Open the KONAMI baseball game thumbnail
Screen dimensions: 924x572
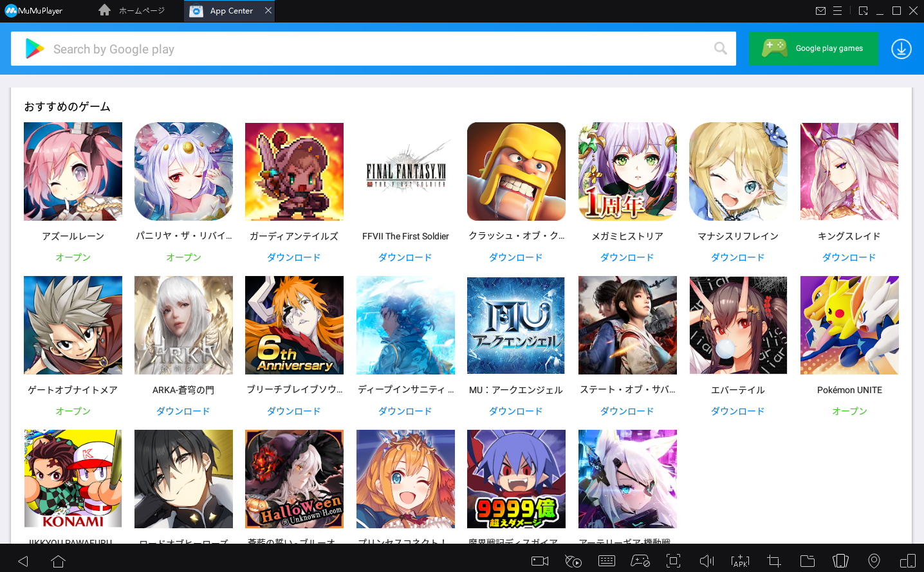click(x=73, y=479)
